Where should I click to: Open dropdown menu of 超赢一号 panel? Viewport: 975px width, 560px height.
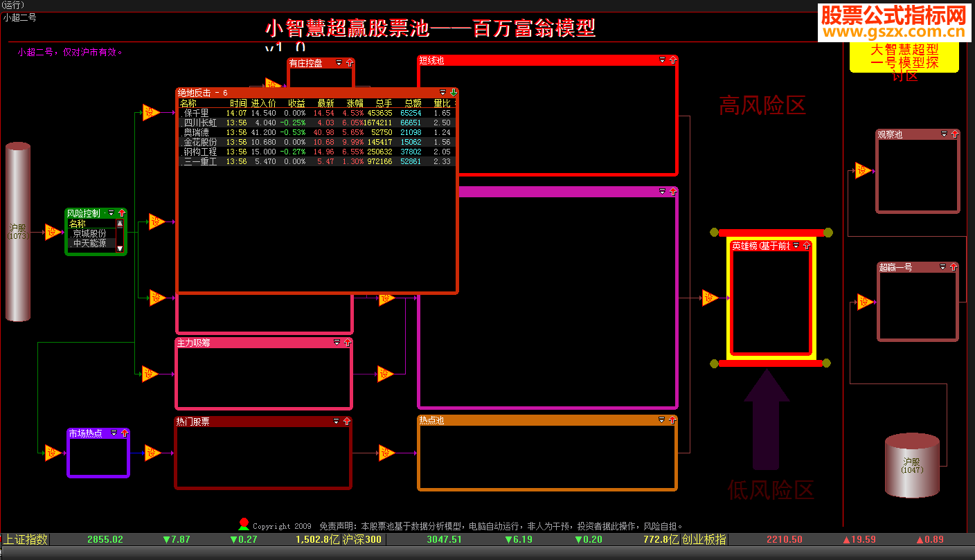(942, 267)
